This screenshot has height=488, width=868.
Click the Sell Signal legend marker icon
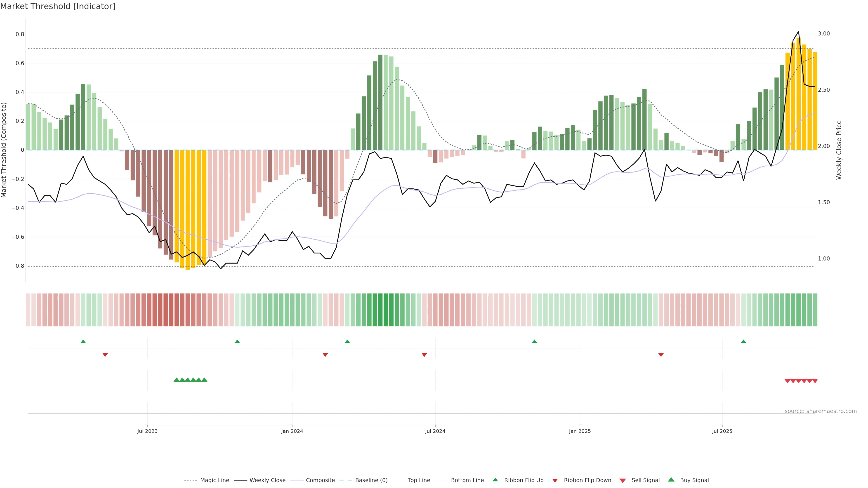click(x=622, y=481)
